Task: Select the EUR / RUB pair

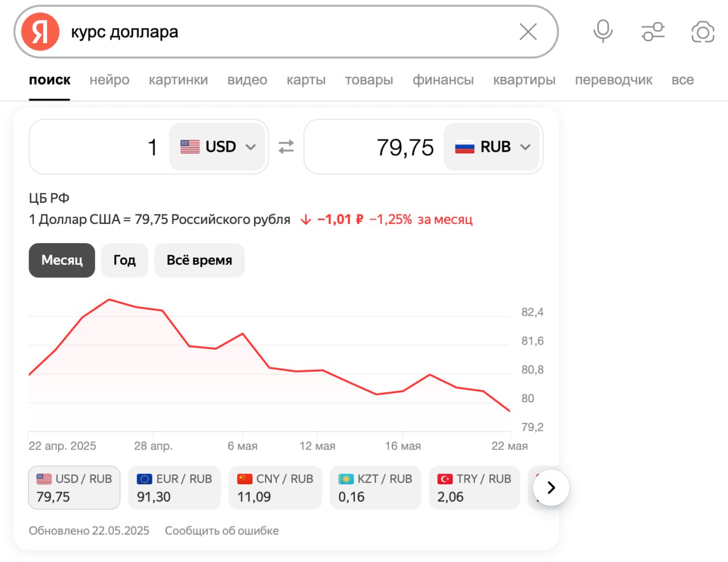Action: (x=174, y=488)
